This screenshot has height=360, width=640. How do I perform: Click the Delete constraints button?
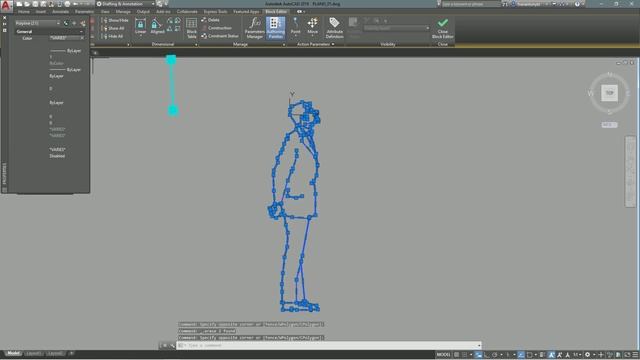point(211,20)
